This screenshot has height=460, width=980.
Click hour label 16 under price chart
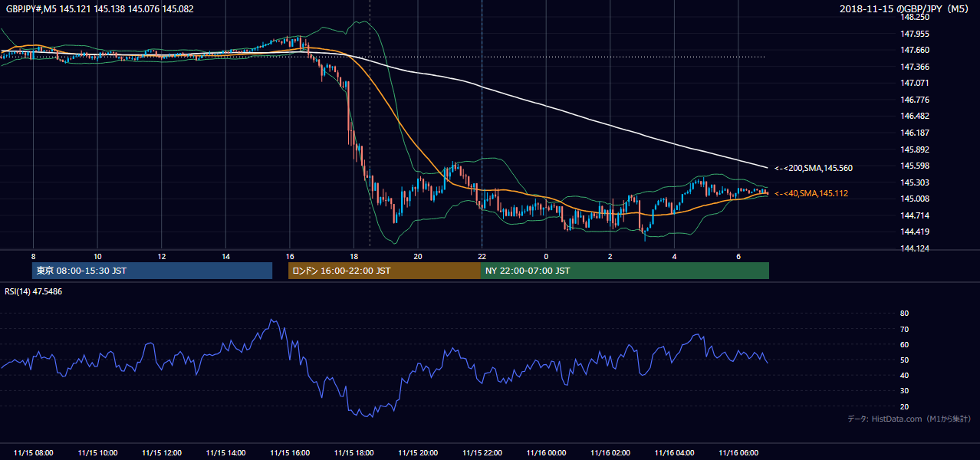point(290,256)
